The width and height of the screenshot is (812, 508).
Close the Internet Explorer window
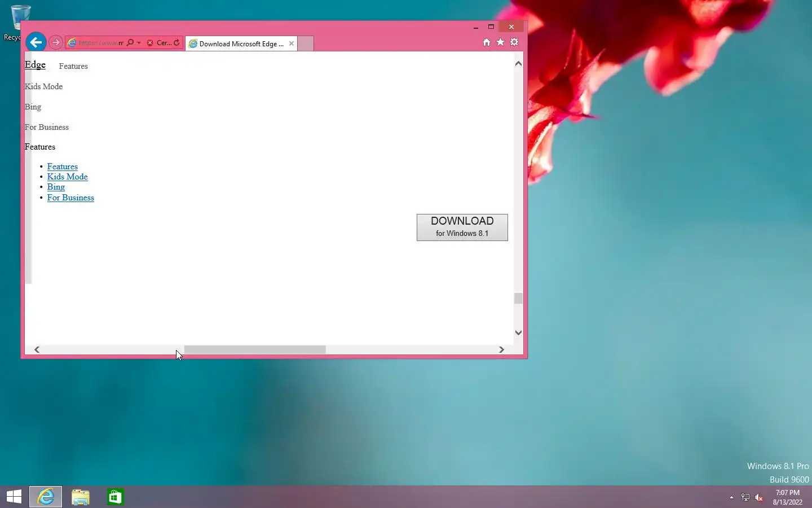511,27
